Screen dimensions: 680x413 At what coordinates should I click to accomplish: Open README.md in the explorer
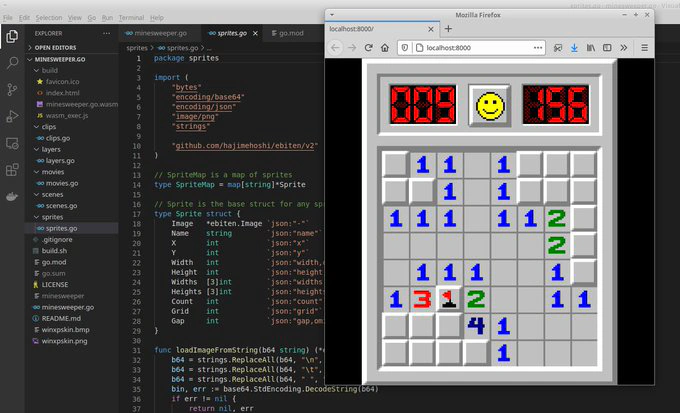[x=61, y=318]
